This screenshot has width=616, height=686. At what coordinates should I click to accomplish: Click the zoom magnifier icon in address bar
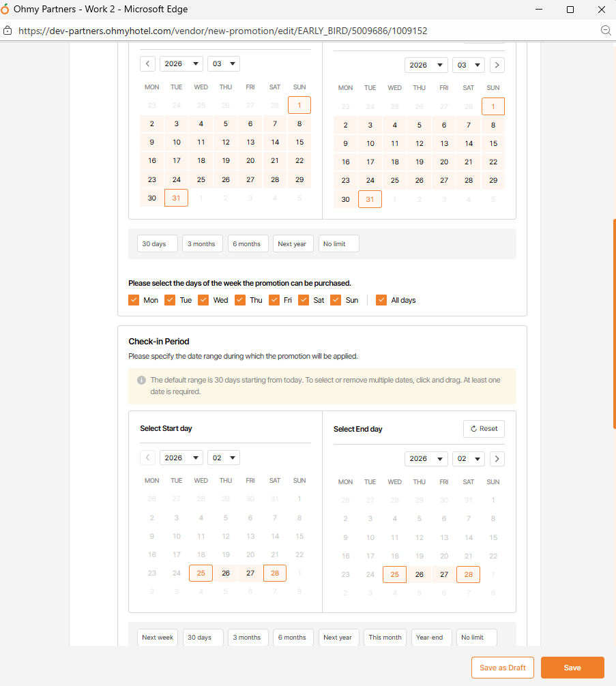click(605, 31)
